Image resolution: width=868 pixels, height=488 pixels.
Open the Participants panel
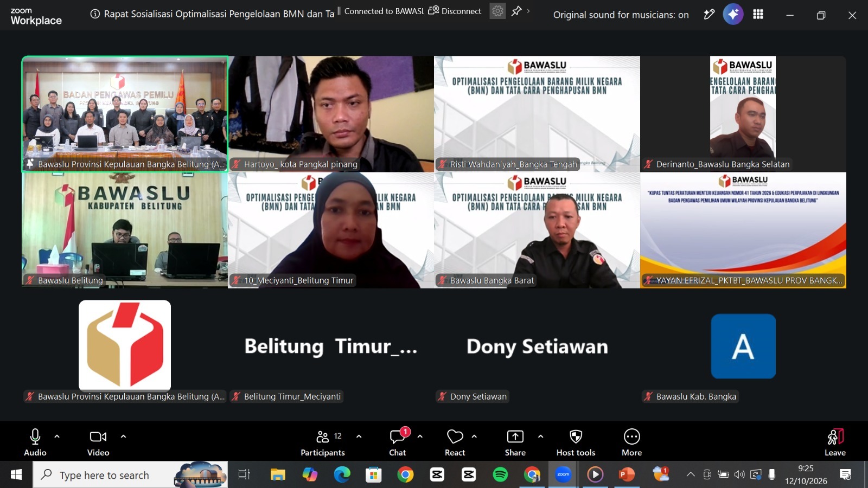click(323, 442)
